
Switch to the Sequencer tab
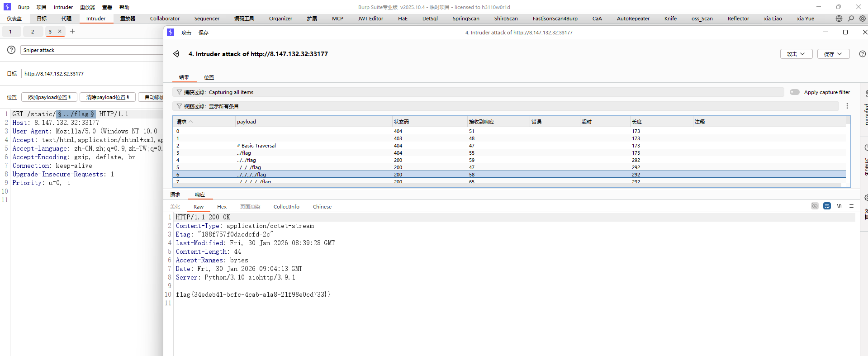[x=207, y=19]
